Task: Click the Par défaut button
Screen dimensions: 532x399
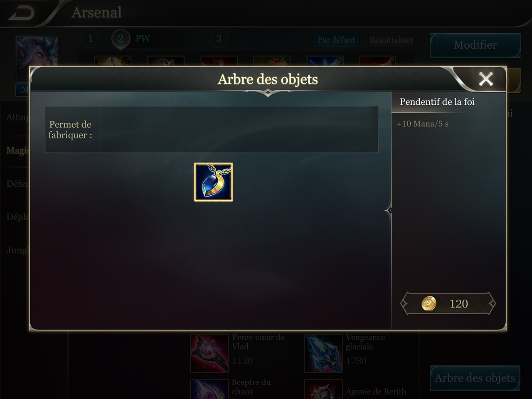Action: pos(336,40)
